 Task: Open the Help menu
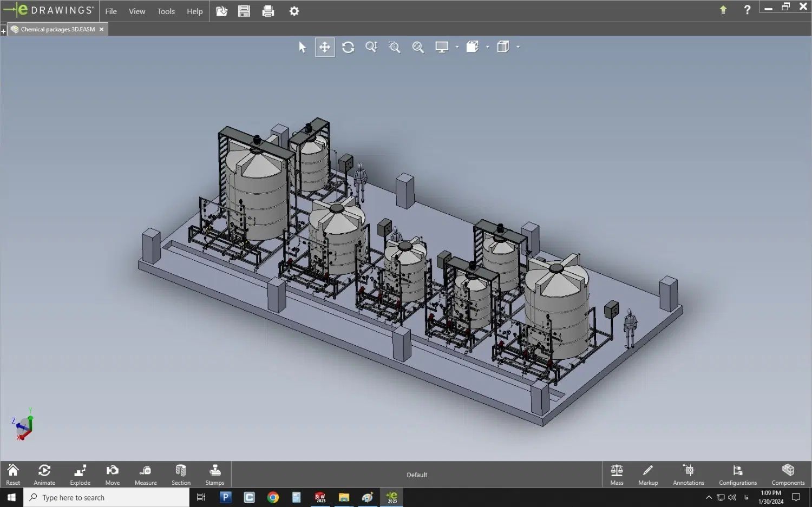pos(194,11)
